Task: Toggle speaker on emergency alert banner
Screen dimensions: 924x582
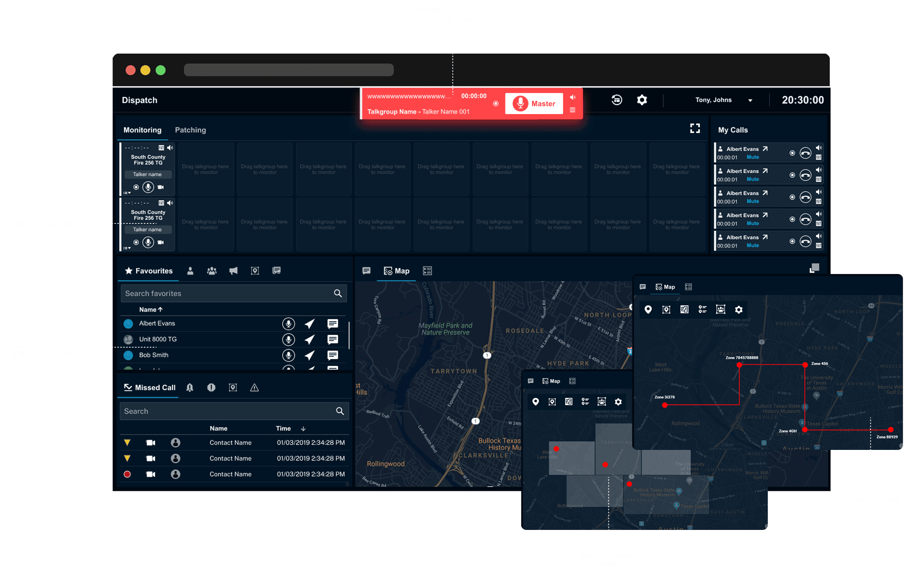Action: pyautogui.click(x=573, y=97)
